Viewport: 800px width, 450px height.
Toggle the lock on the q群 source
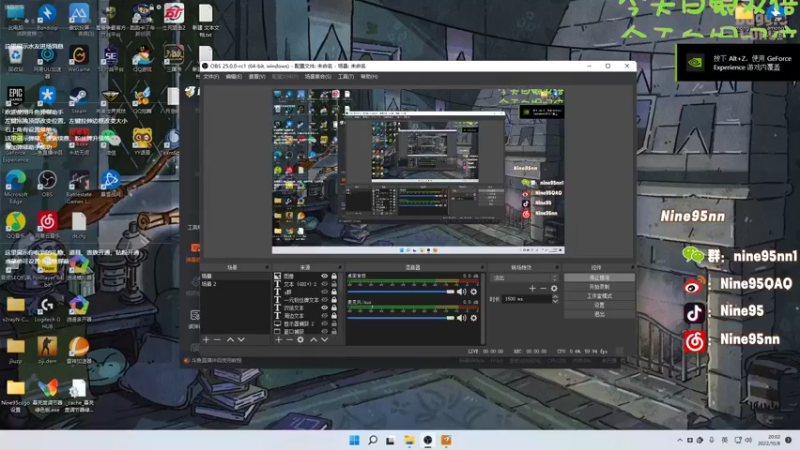(x=334, y=292)
